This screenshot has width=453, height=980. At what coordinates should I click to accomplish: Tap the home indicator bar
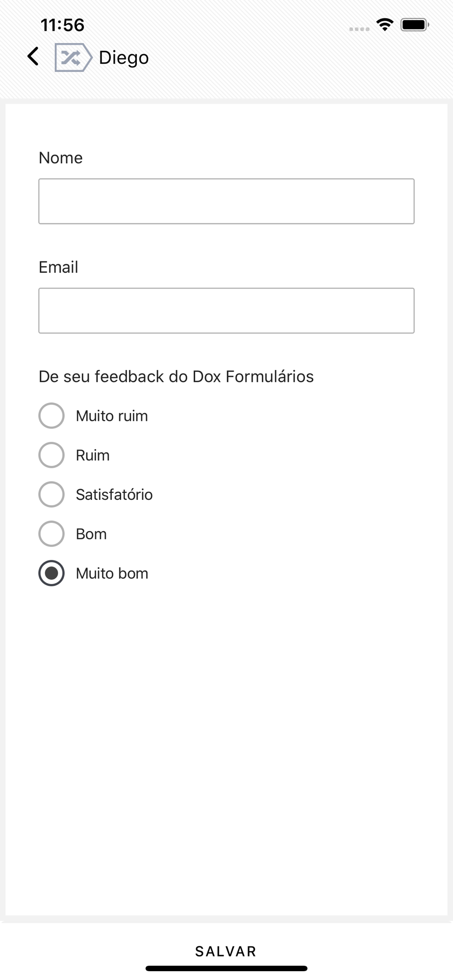tap(226, 968)
